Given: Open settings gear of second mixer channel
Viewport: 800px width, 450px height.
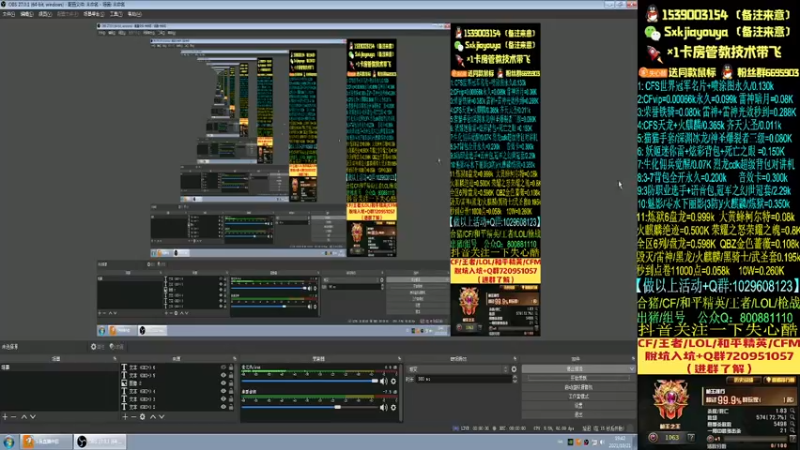Looking at the screenshot, I should [x=393, y=407].
